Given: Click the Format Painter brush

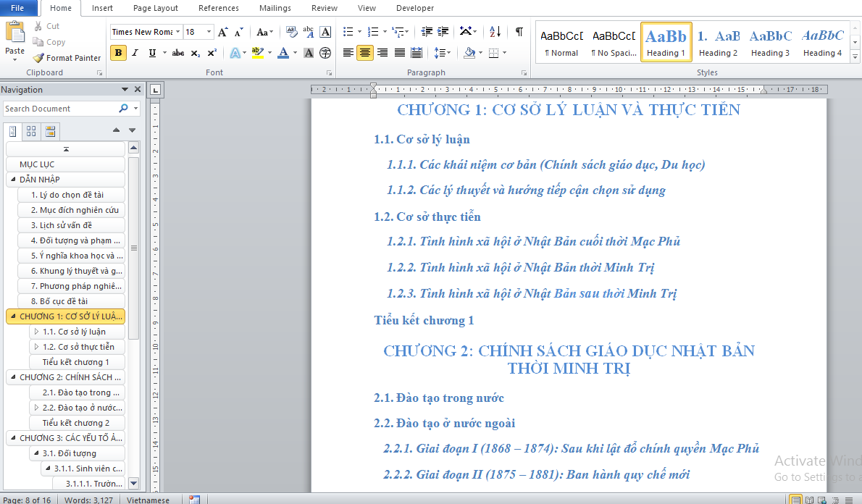Looking at the screenshot, I should 38,58.
